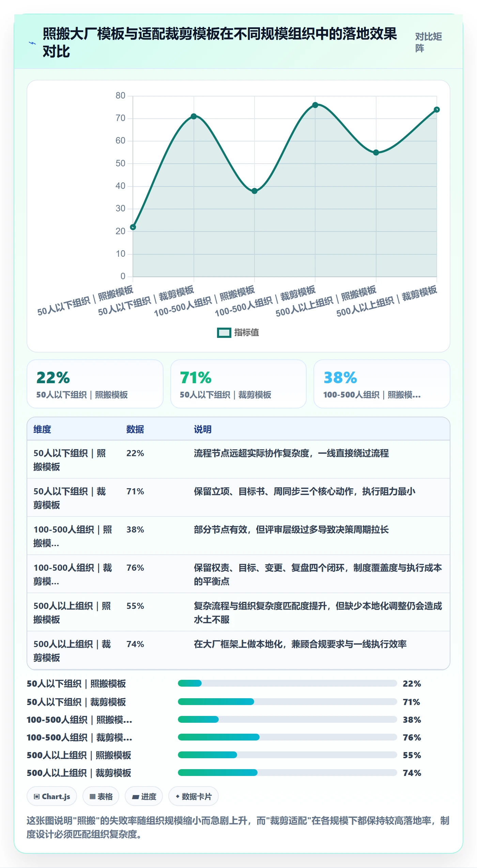Image resolution: width=477 pixels, height=868 pixels.
Task: Open the 22% data card
Action: tap(95, 384)
